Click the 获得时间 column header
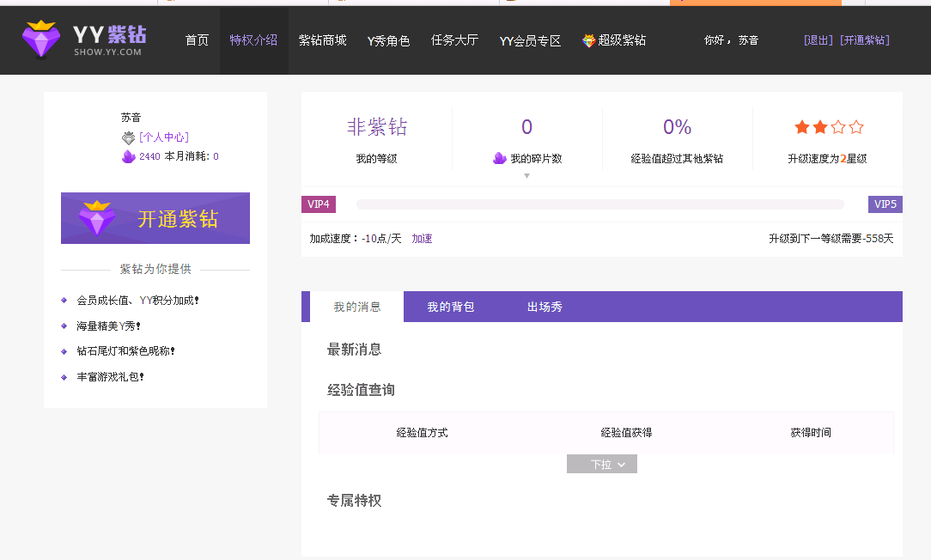Screen dimensions: 931x560 coord(811,432)
